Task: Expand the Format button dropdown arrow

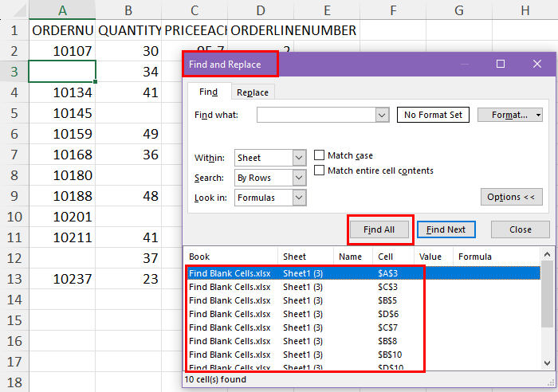Action: [538, 115]
